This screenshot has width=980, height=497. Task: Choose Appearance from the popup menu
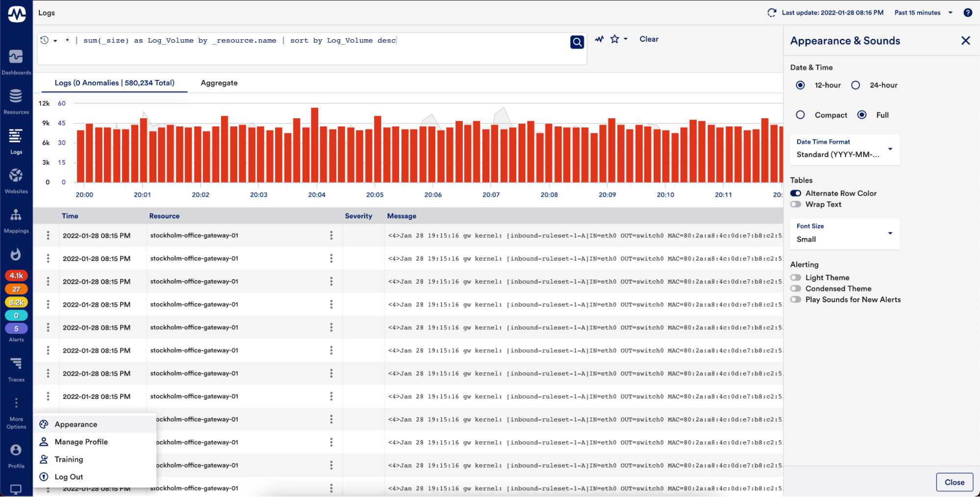pos(95,424)
